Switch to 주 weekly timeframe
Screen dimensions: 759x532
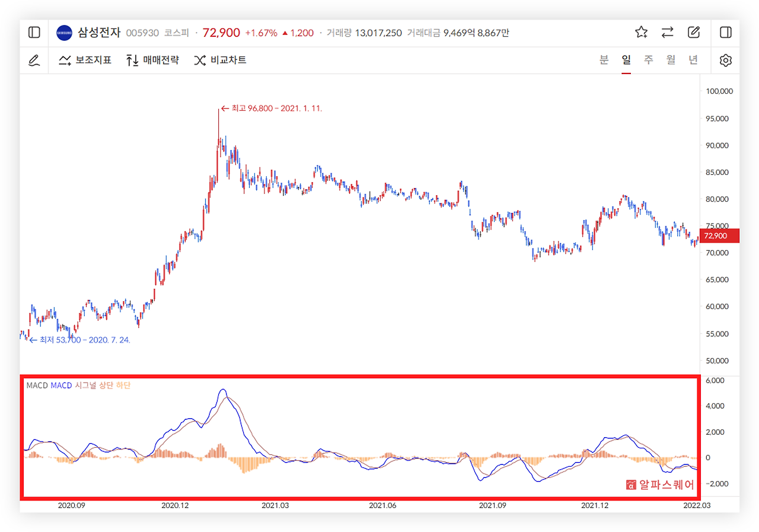[x=649, y=60]
